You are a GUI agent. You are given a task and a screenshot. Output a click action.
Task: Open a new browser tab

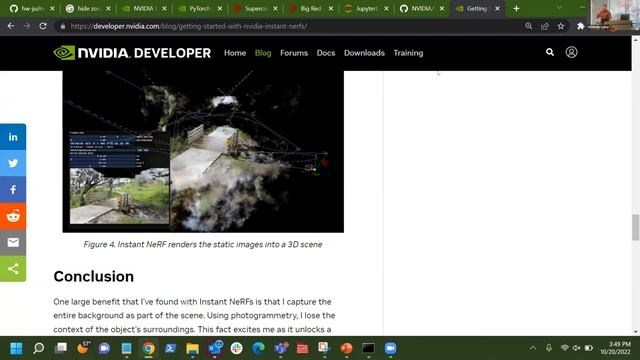[x=516, y=9]
